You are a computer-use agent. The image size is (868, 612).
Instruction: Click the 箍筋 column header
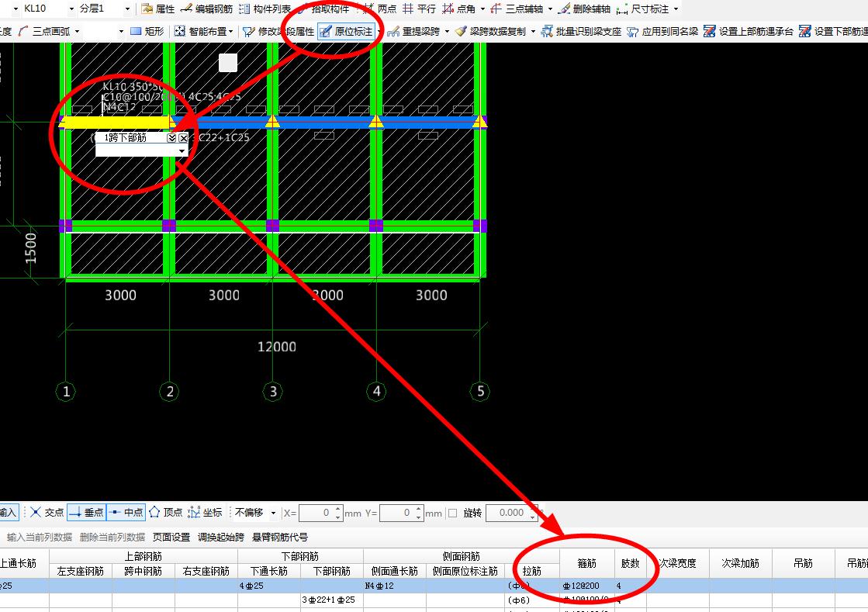click(x=586, y=563)
